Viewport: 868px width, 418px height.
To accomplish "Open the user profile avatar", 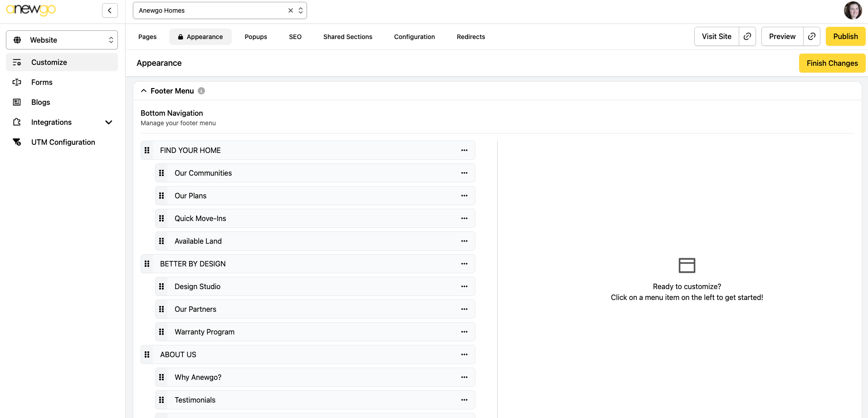I will [853, 10].
